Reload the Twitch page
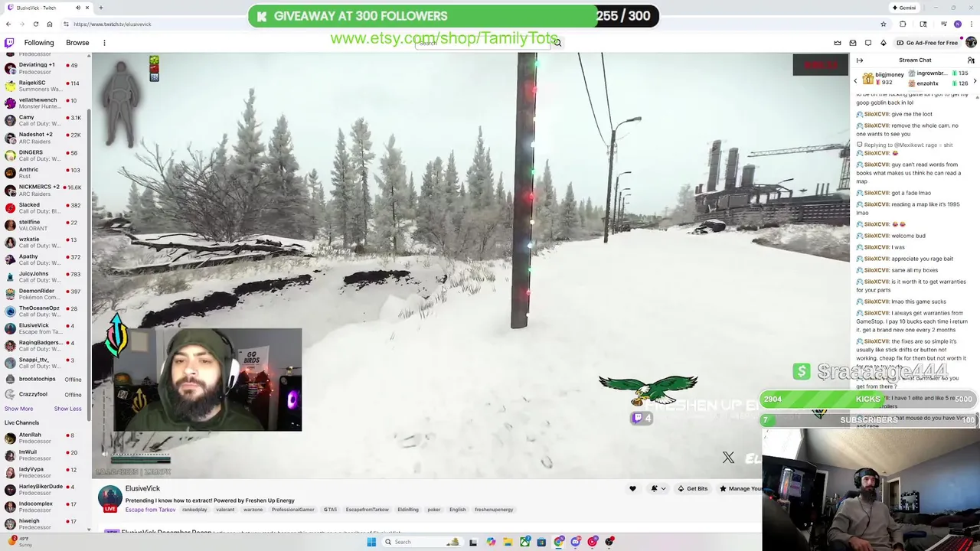980x551 pixels. point(36,24)
